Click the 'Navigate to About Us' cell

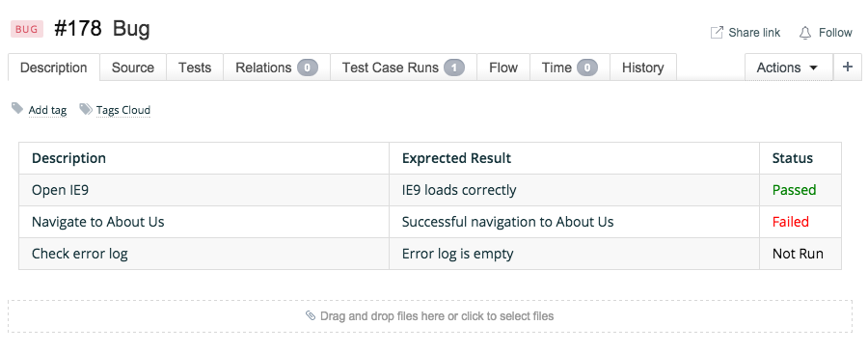[x=203, y=222]
